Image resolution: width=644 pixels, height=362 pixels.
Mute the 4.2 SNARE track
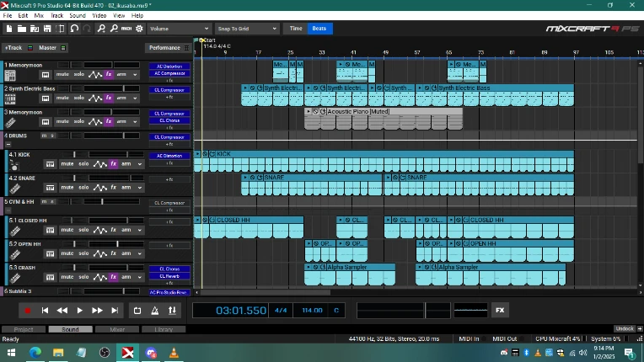[67, 188]
